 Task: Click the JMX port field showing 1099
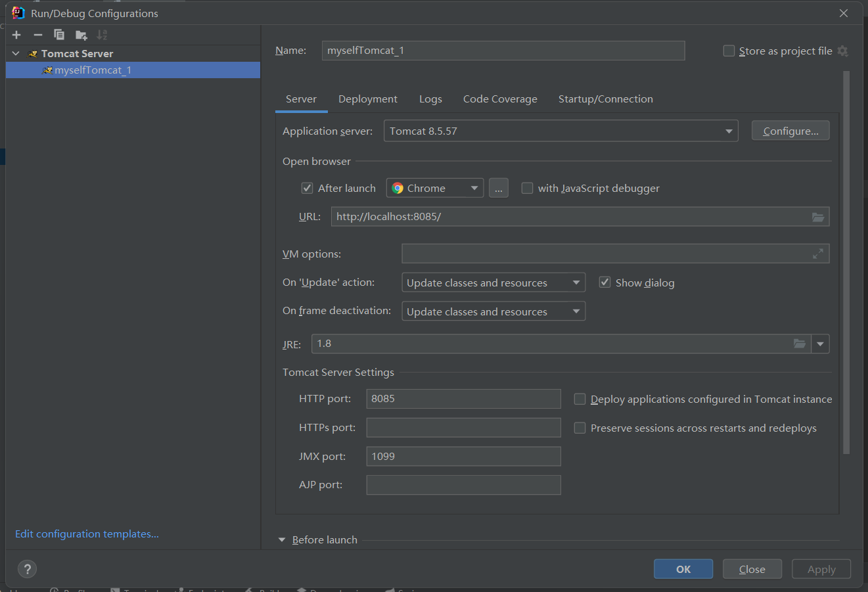pyautogui.click(x=463, y=456)
